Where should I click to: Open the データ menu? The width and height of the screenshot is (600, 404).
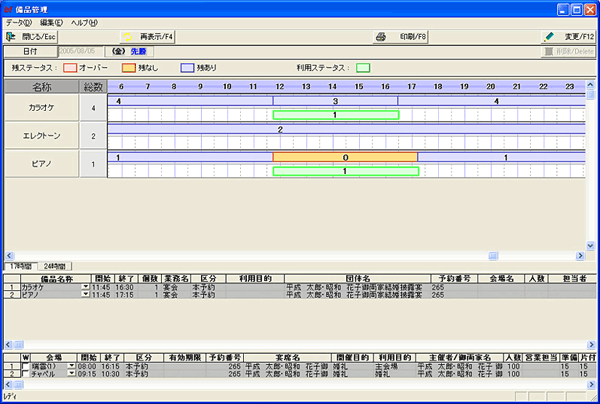click(x=19, y=21)
